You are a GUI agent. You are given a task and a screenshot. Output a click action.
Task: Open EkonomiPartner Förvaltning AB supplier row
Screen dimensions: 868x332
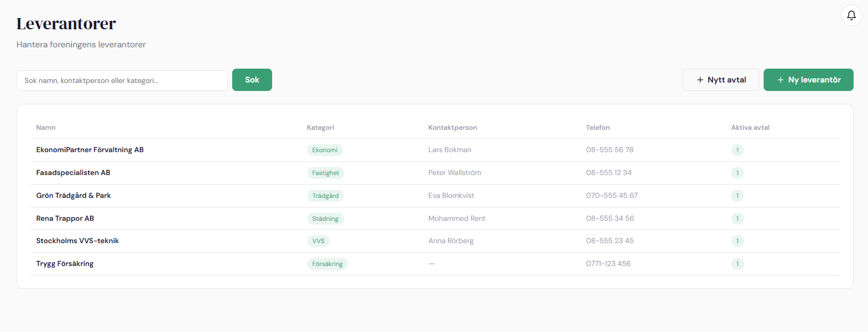(90, 150)
